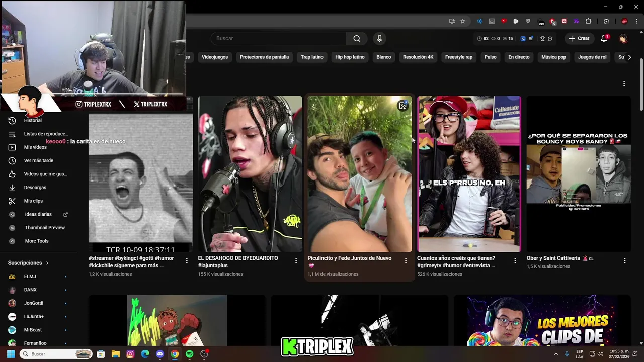The image size is (644, 362).
Task: Click the trophy icon in stats bar
Action: click(x=542, y=39)
